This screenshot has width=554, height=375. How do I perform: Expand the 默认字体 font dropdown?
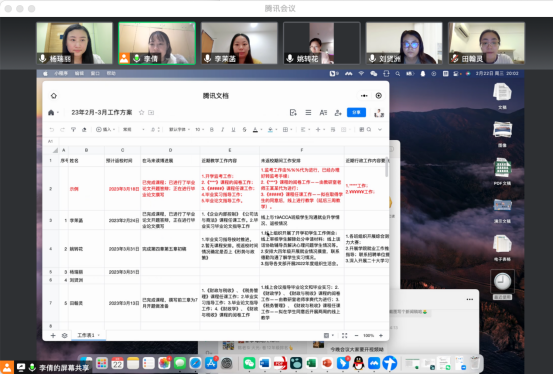pos(179,130)
